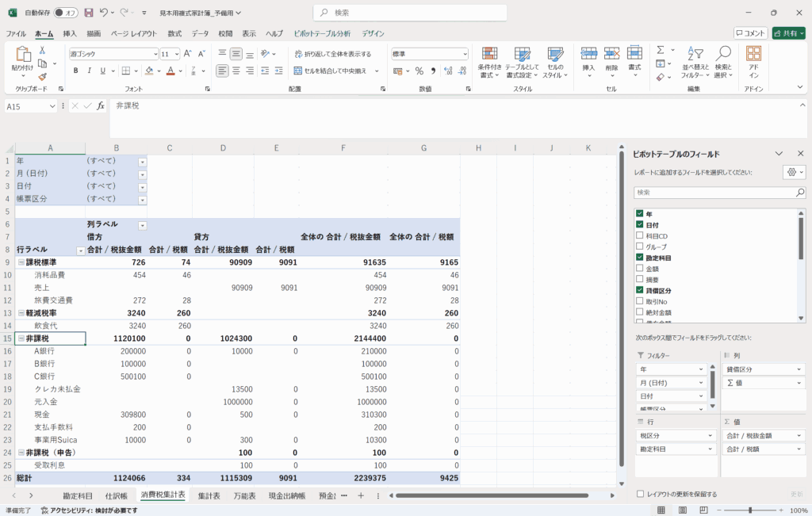The width and height of the screenshot is (812, 516).
Task: Click the red font color icon
Action: [x=170, y=71]
